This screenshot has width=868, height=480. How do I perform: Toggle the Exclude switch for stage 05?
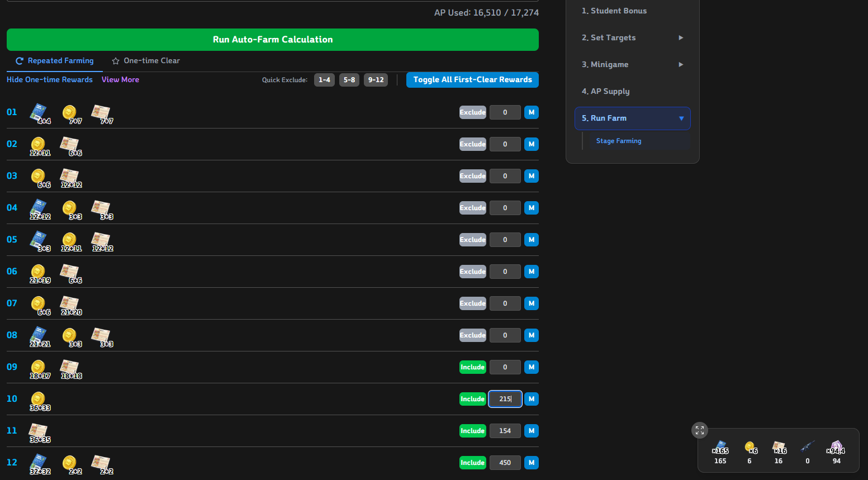click(x=473, y=240)
